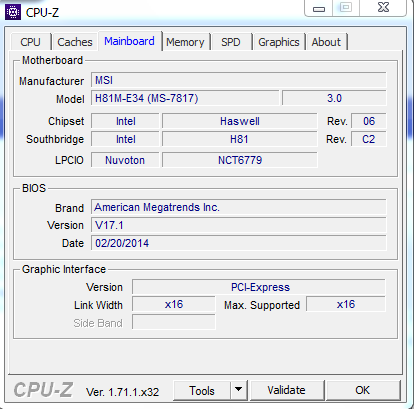
Task: Click the model revision field 3.0
Action: coord(334,98)
